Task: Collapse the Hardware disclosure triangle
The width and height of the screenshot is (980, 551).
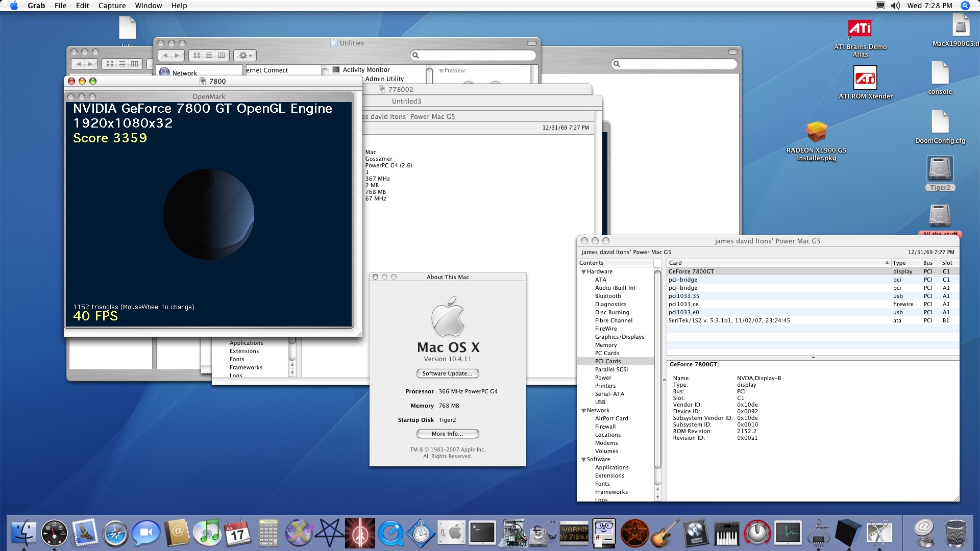Action: click(583, 272)
